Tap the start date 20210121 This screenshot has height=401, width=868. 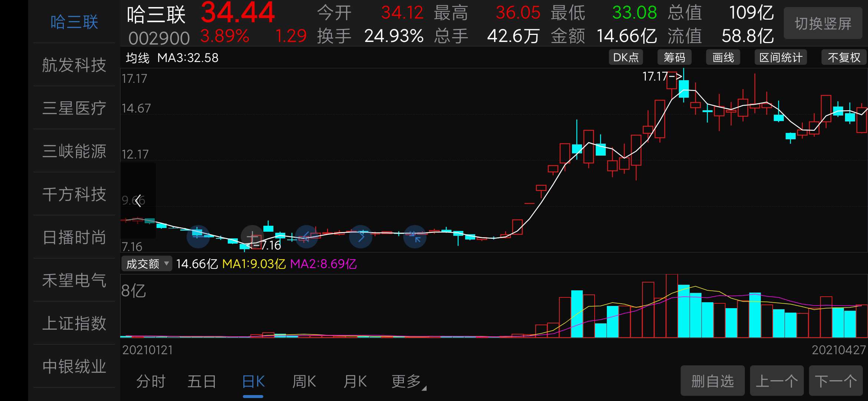coord(148,350)
